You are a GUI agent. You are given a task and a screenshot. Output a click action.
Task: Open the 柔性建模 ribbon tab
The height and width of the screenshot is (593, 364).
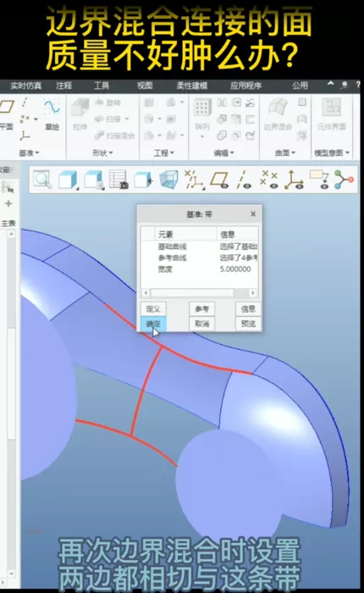click(x=191, y=86)
